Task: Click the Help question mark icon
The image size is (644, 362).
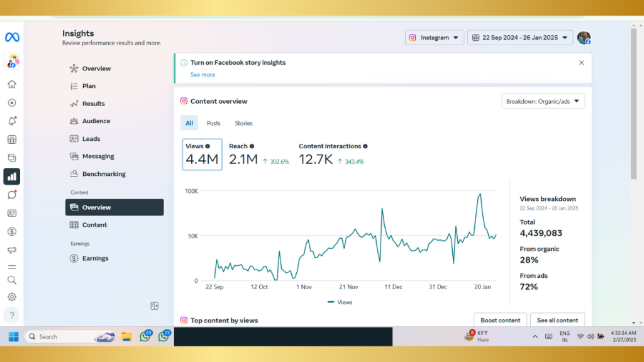Action: [x=12, y=315]
